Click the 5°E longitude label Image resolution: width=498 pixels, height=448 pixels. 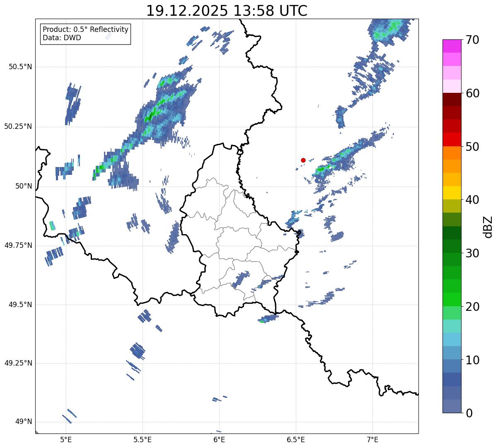66,439
